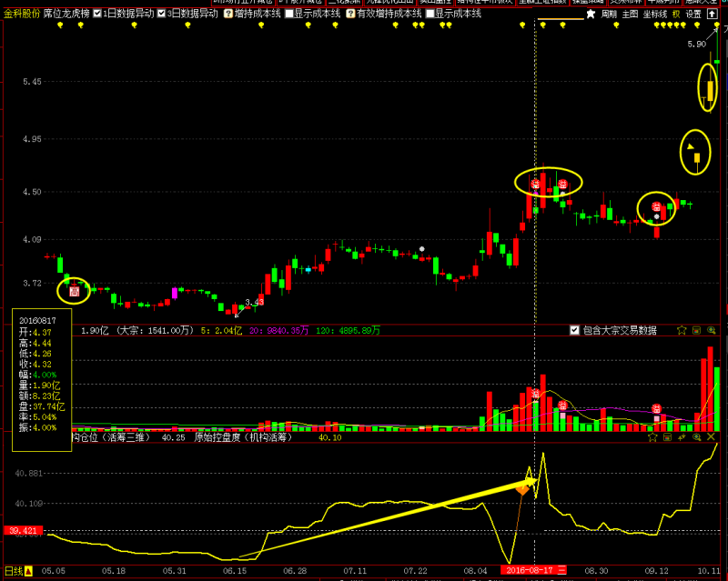Viewport: 728px width, 581px height.
Task: Click the star icon in volume panel header
Action: 682,330
